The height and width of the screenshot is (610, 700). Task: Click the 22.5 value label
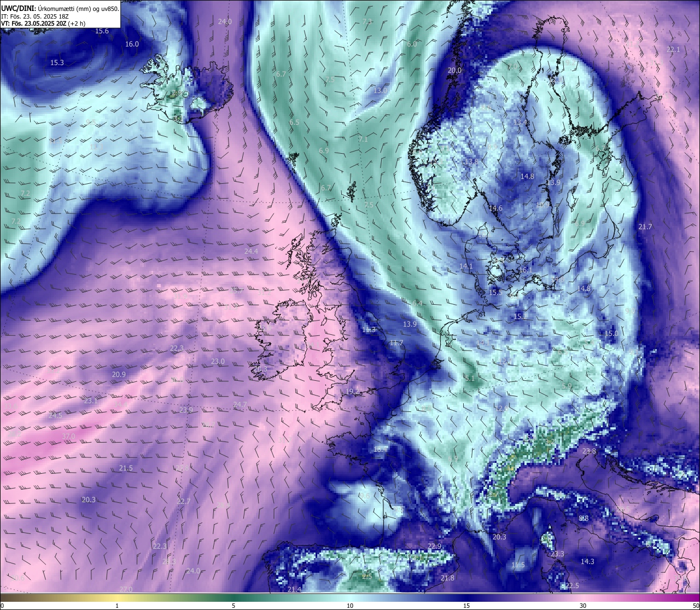click(x=572, y=586)
